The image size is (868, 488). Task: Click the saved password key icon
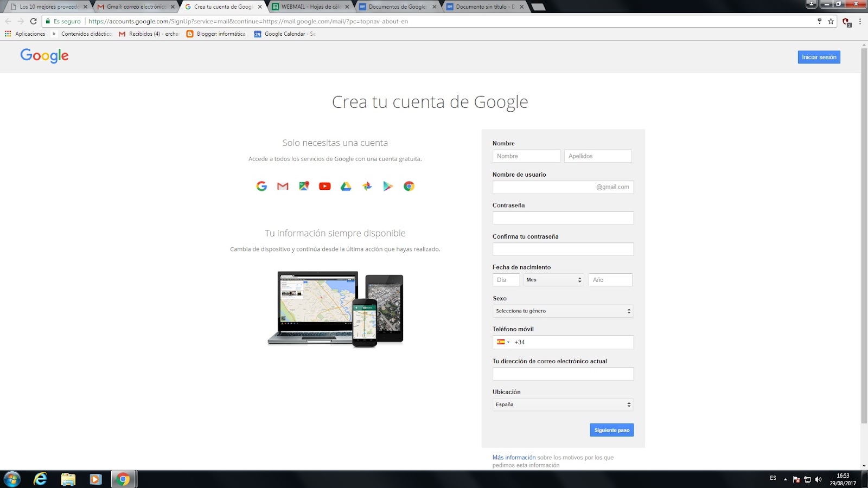coord(819,21)
